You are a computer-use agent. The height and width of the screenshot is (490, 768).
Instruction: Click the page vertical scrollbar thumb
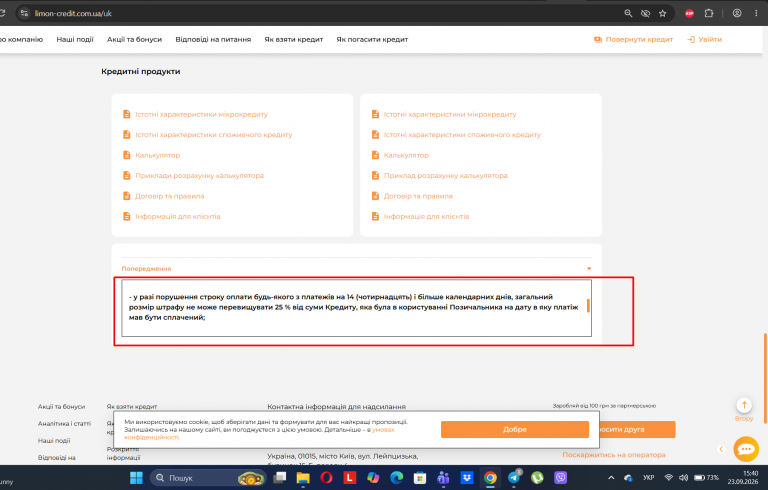(x=766, y=377)
